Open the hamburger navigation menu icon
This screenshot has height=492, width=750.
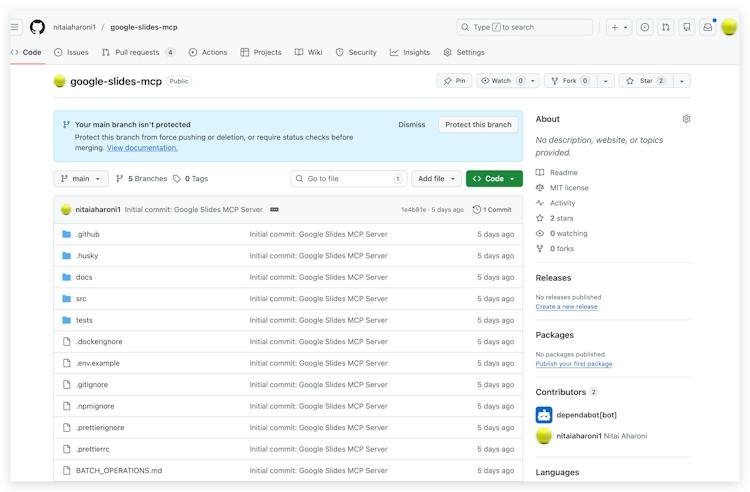tap(15, 27)
